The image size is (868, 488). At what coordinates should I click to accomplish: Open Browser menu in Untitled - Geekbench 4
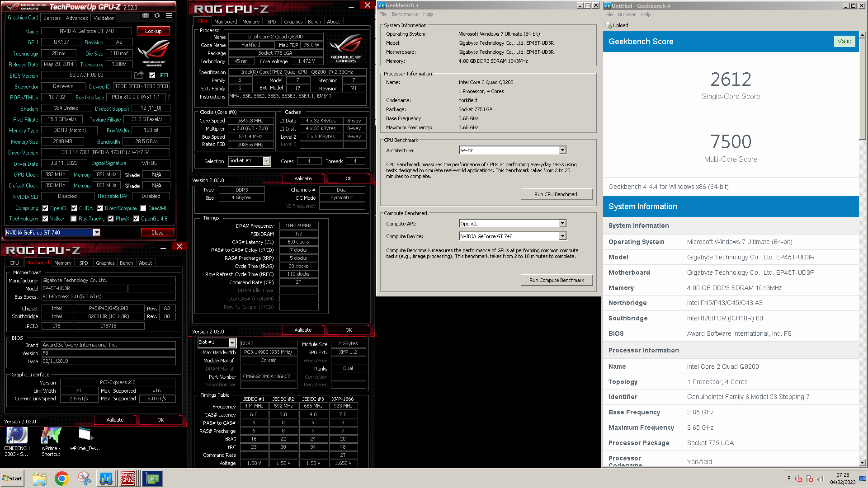(x=627, y=14)
